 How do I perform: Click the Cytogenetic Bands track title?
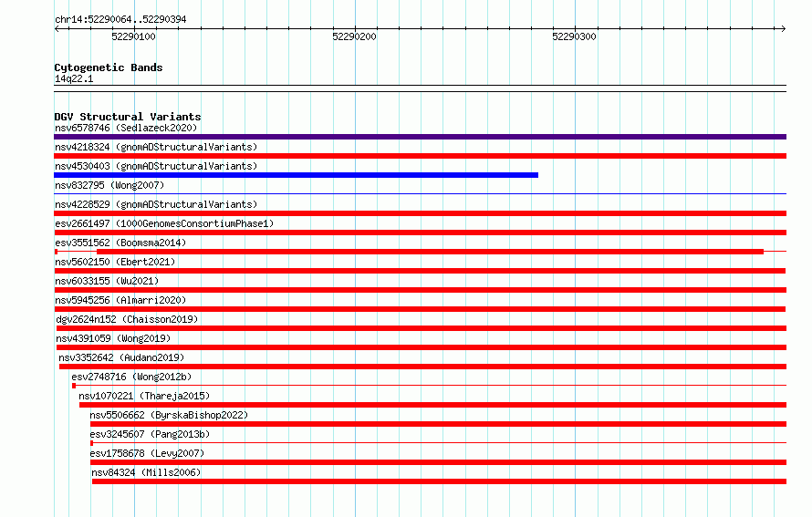click(109, 67)
